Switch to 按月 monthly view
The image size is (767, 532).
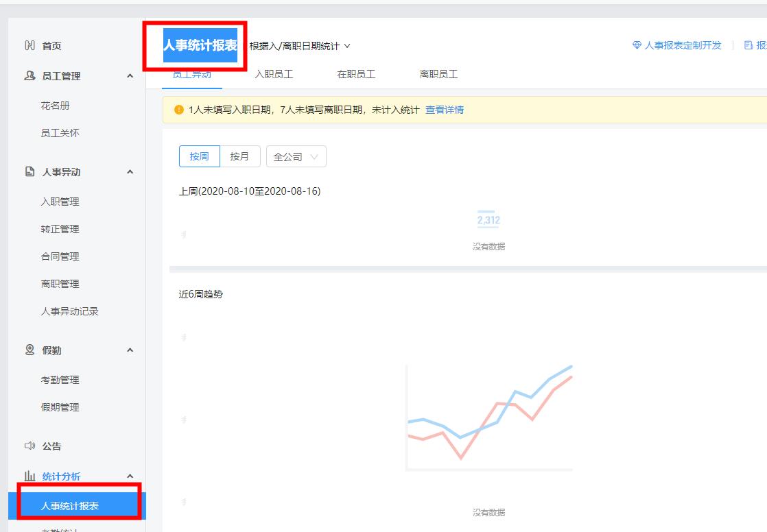[239, 156]
